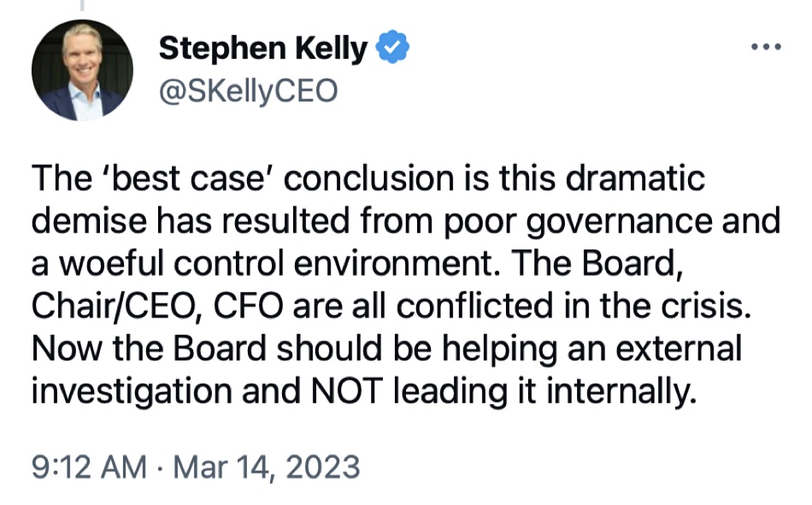
Task: Click the word 'investigation' in last line
Action: coord(131,391)
